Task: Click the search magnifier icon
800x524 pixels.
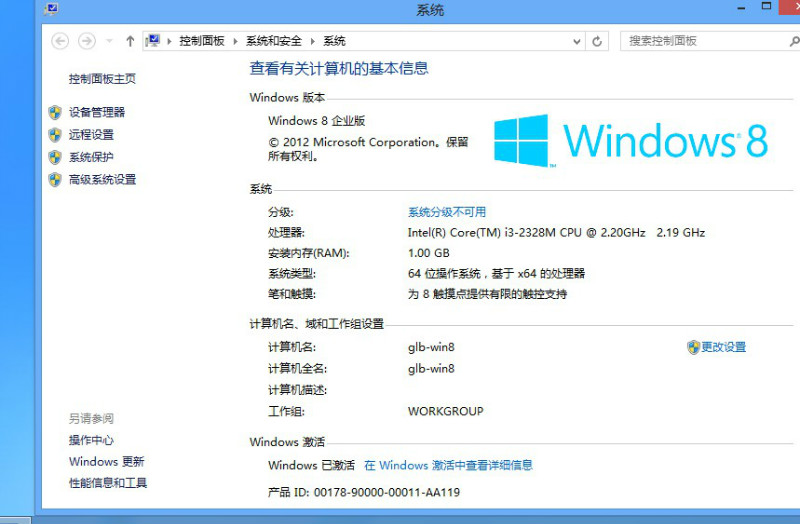Action: click(x=794, y=41)
